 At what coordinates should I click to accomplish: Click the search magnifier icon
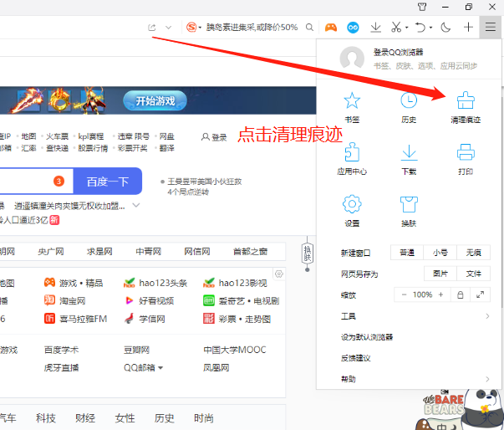tap(309, 28)
